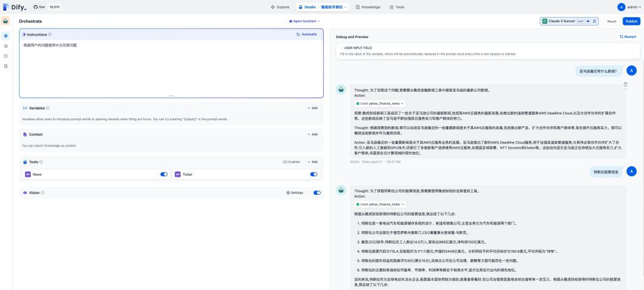The image size is (644, 290).
Task: Click the user avatar beside 特斯拉股票信息 message
Action: pos(631,171)
